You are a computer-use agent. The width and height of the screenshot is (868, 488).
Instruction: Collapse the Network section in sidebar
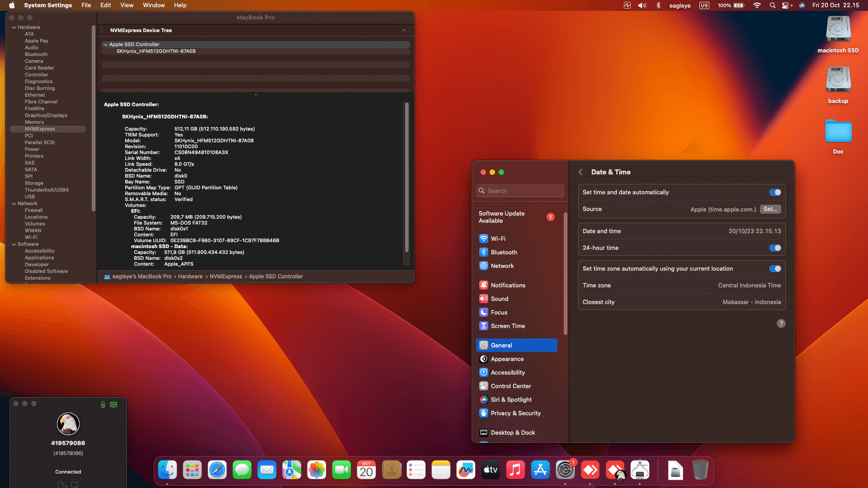14,203
